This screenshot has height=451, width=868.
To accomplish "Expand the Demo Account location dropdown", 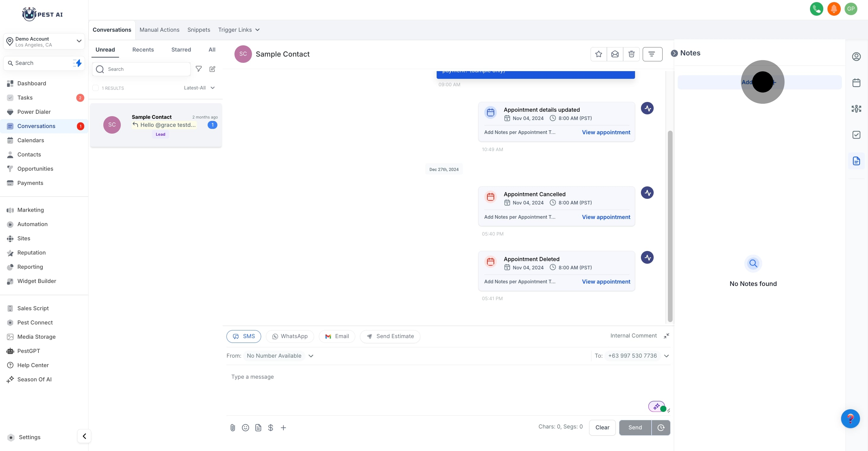I will pyautogui.click(x=79, y=41).
